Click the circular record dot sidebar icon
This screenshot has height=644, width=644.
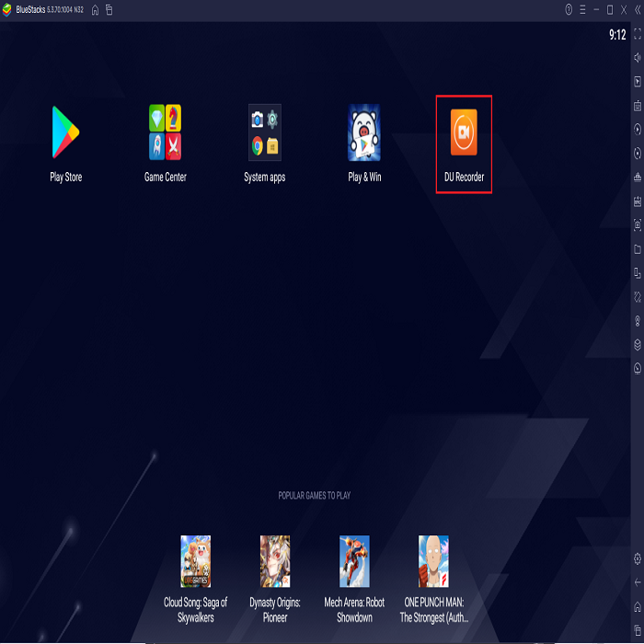(x=638, y=154)
